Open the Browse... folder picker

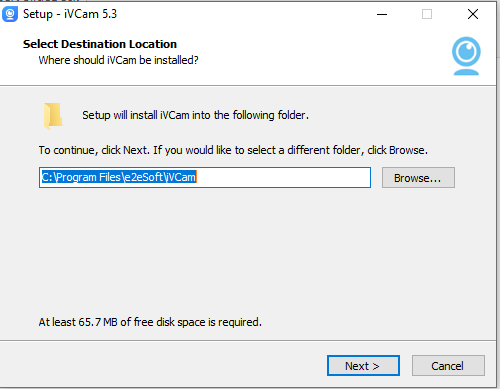pos(418,178)
